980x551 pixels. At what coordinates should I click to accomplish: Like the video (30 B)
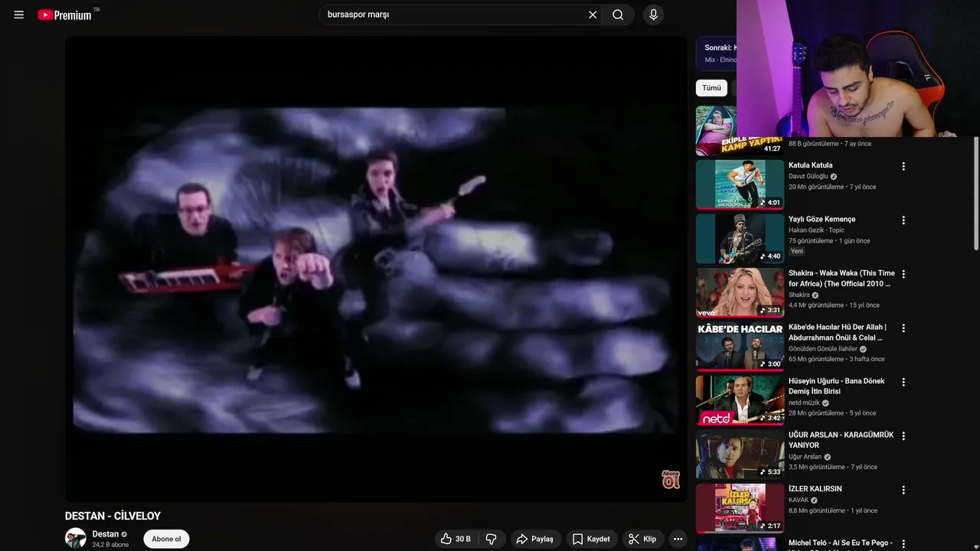456,539
